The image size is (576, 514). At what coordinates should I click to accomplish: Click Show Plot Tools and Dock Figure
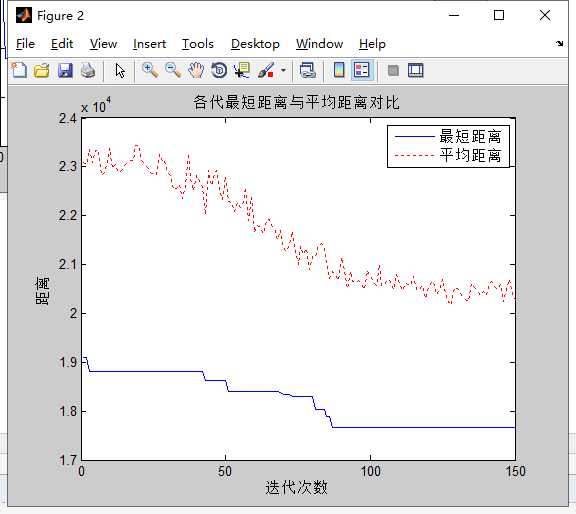pyautogui.click(x=416, y=70)
